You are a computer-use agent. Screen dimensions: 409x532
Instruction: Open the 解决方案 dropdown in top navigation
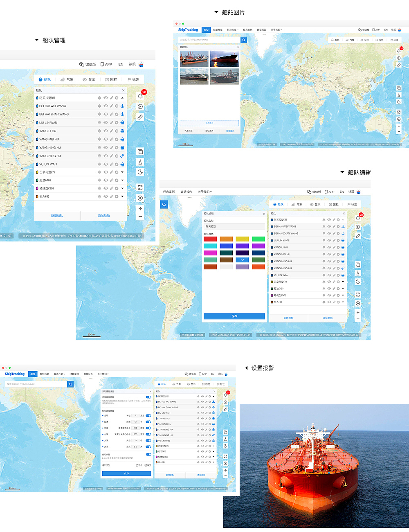click(232, 29)
